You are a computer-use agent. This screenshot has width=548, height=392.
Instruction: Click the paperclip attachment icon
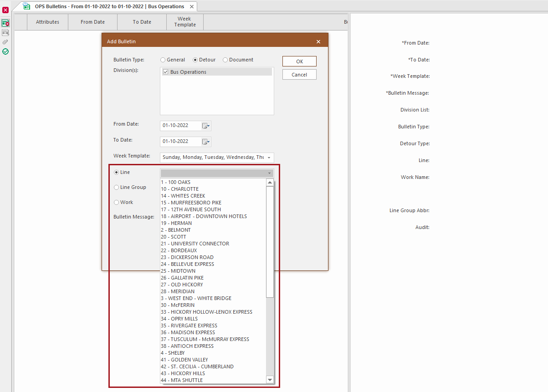coord(5,41)
